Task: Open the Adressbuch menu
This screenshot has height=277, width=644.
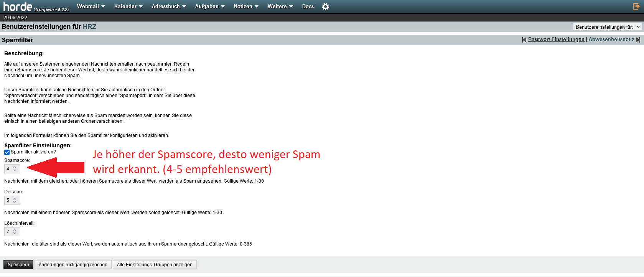Action: tap(169, 7)
